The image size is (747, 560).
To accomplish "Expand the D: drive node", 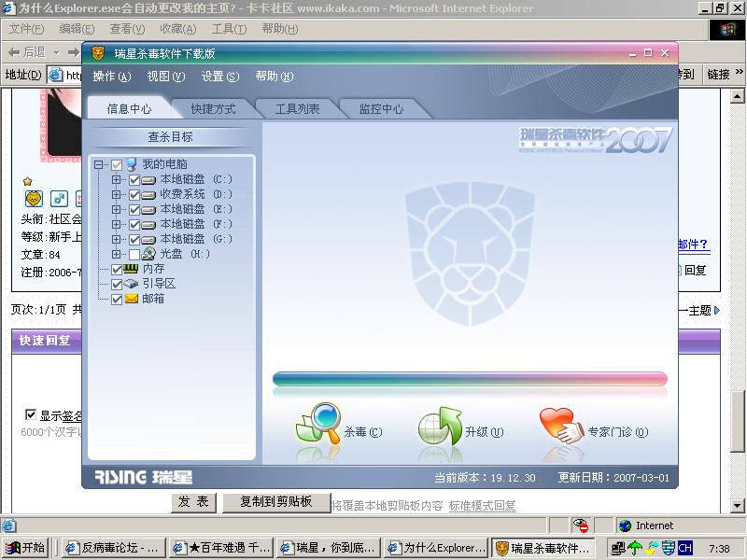I will 116,194.
